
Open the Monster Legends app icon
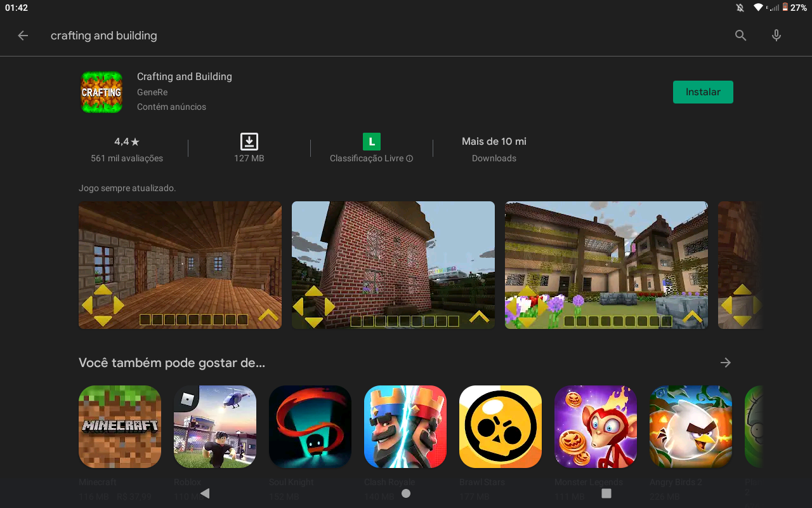pyautogui.click(x=596, y=427)
